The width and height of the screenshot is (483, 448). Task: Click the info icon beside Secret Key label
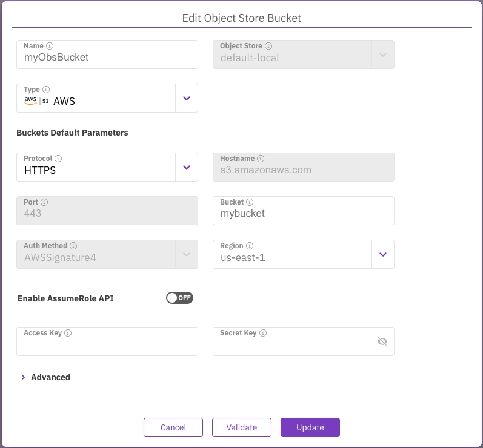262,333
